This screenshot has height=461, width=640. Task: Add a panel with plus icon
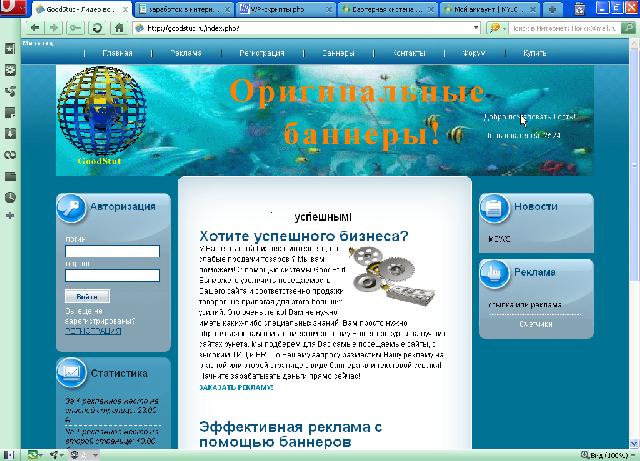point(9,216)
